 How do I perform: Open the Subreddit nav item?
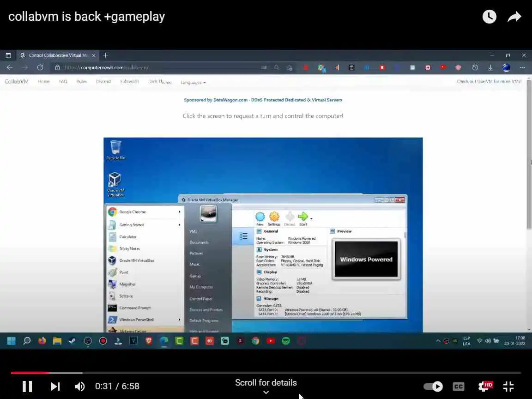(x=129, y=81)
